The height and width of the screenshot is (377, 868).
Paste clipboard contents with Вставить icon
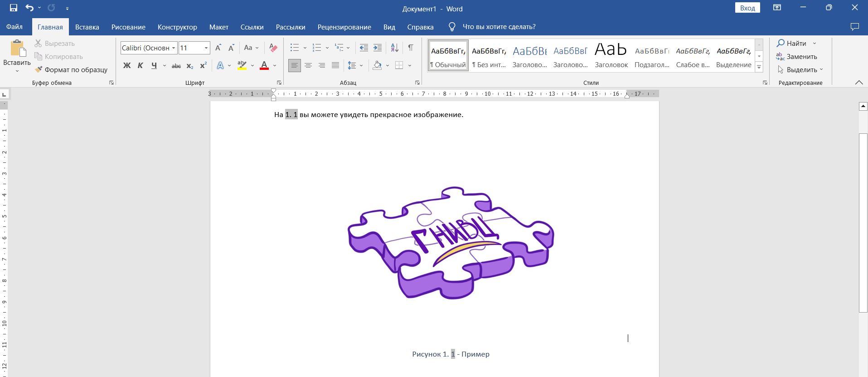coord(17,49)
